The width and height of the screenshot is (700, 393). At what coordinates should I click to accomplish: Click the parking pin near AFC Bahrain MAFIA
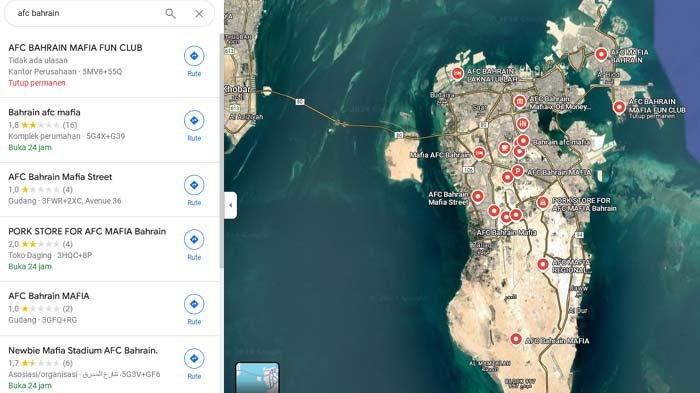coord(517,171)
